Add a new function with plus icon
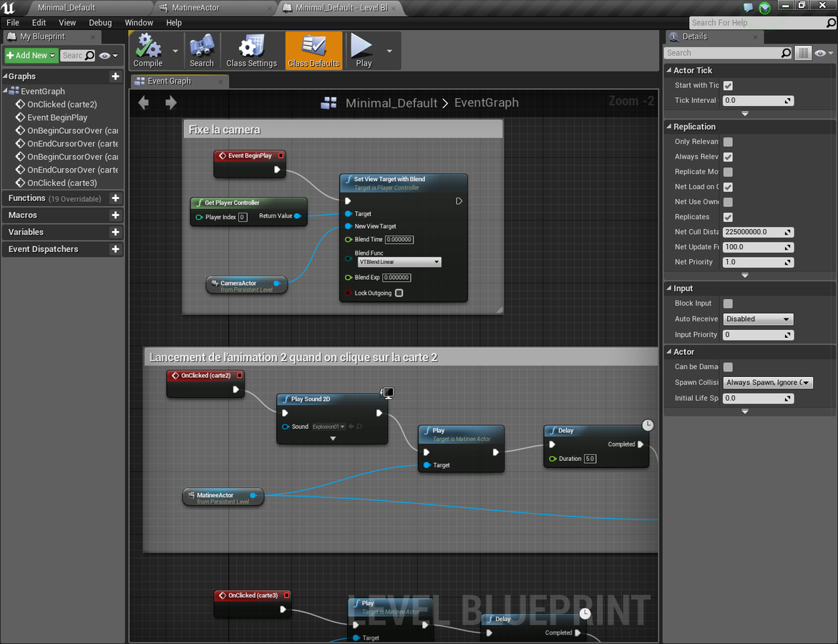Screen dimensions: 838x644 115,198
